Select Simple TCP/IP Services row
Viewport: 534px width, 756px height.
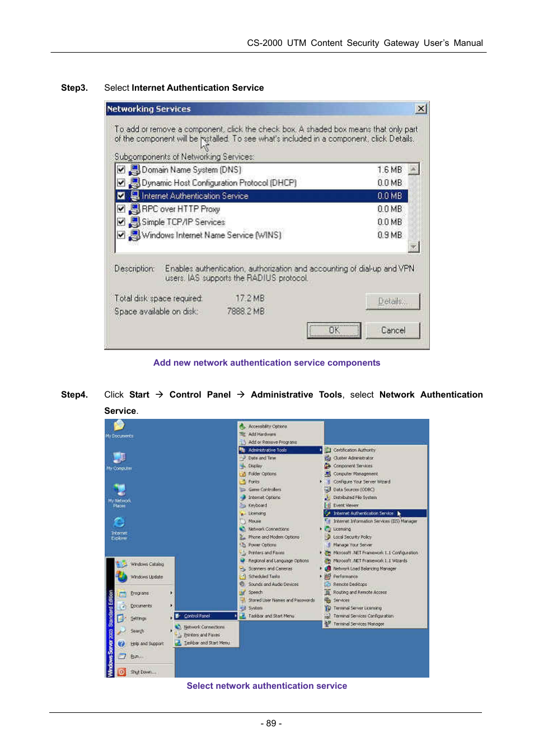(x=261, y=222)
